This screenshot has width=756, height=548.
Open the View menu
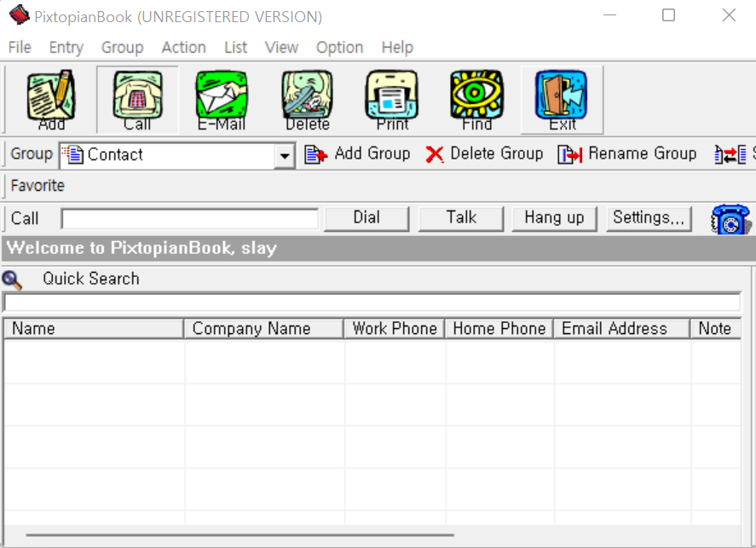point(281,47)
